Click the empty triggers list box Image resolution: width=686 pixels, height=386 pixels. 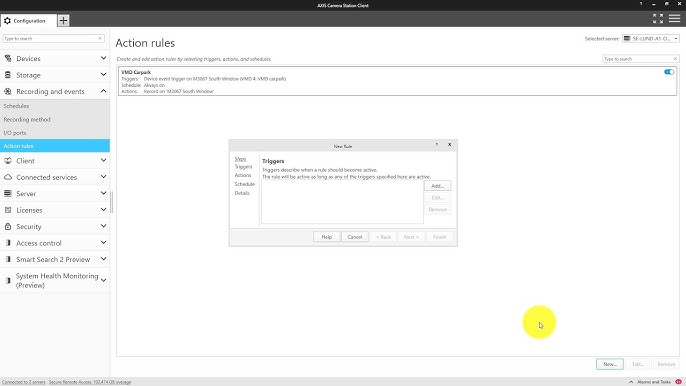tap(342, 203)
